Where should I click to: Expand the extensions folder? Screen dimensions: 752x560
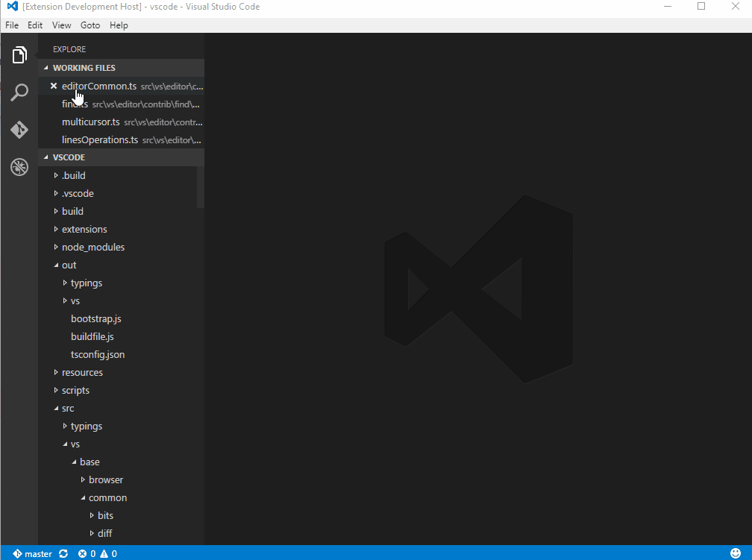point(56,229)
